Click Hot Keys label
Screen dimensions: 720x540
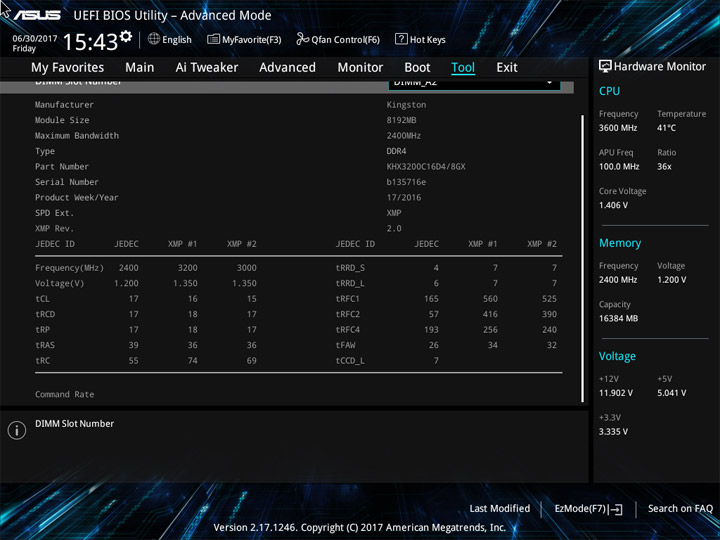tap(428, 39)
